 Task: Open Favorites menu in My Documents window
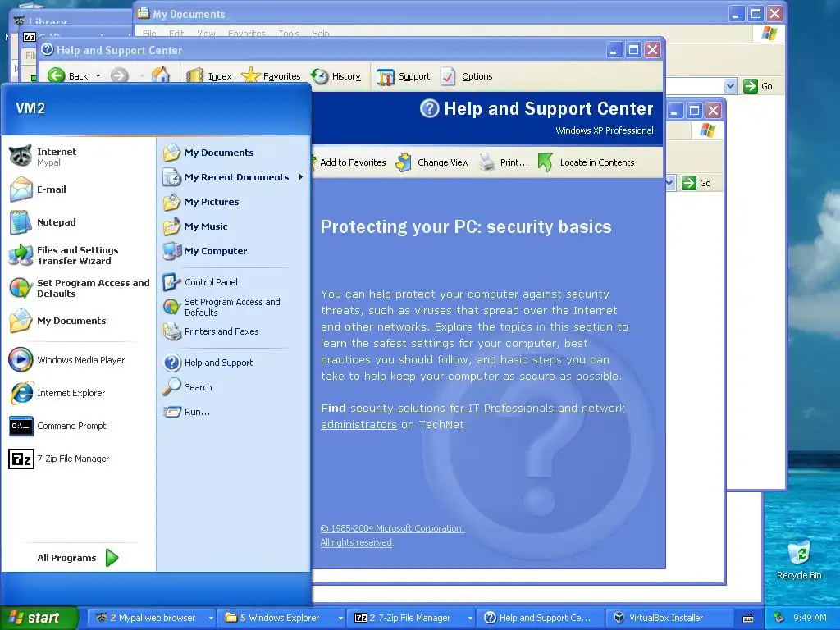(246, 33)
